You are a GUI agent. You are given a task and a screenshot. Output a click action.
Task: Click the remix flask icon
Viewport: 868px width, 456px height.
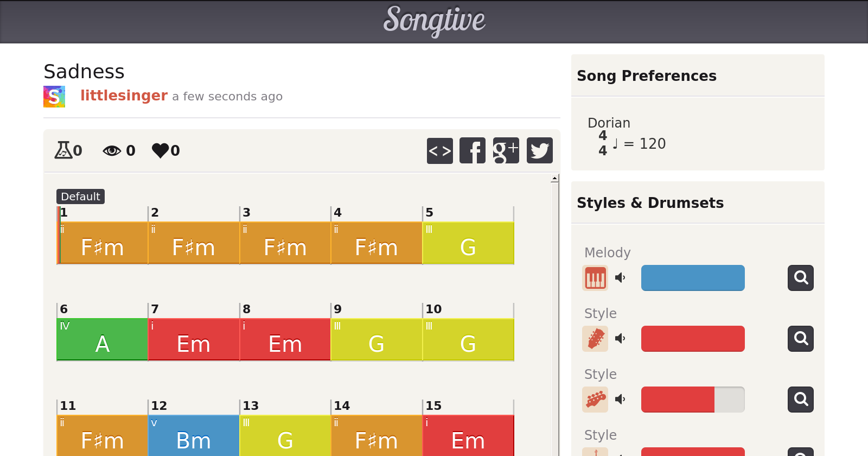point(63,150)
